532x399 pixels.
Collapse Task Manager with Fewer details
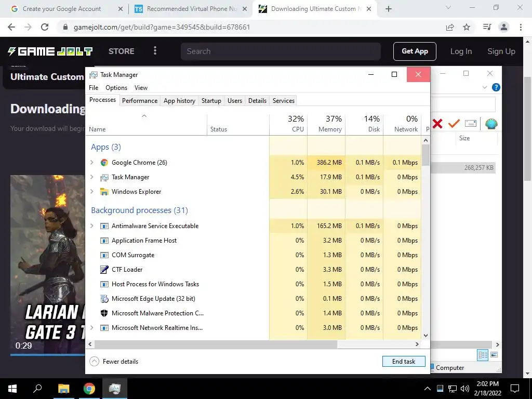click(114, 362)
